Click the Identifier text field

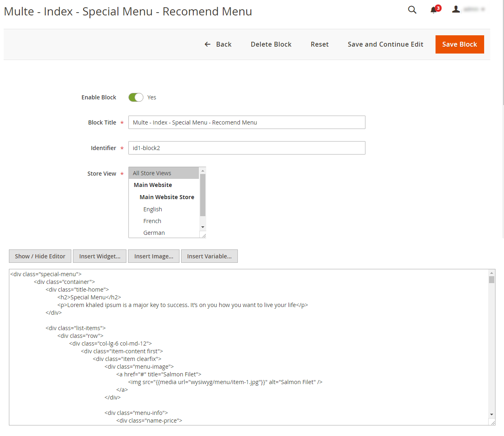pyautogui.click(x=247, y=148)
